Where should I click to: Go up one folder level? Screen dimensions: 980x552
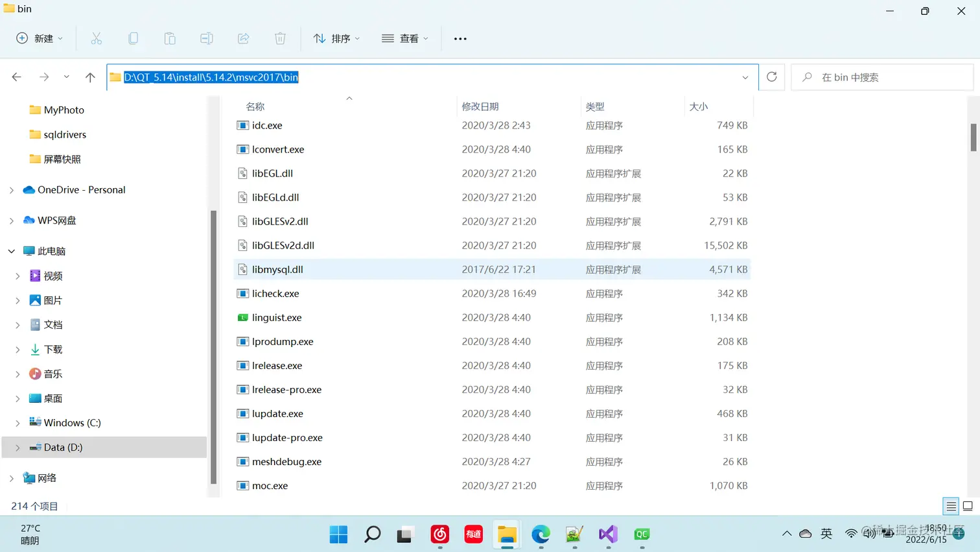(x=89, y=77)
